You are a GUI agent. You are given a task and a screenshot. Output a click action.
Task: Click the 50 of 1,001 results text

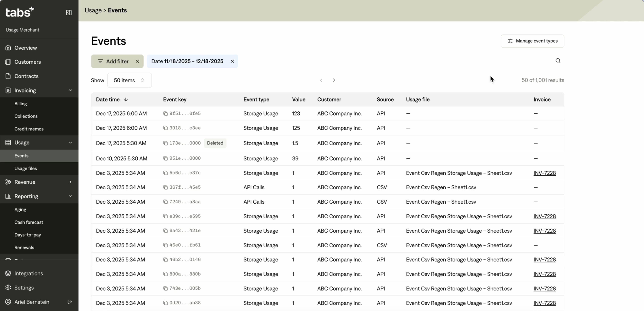[543, 80]
